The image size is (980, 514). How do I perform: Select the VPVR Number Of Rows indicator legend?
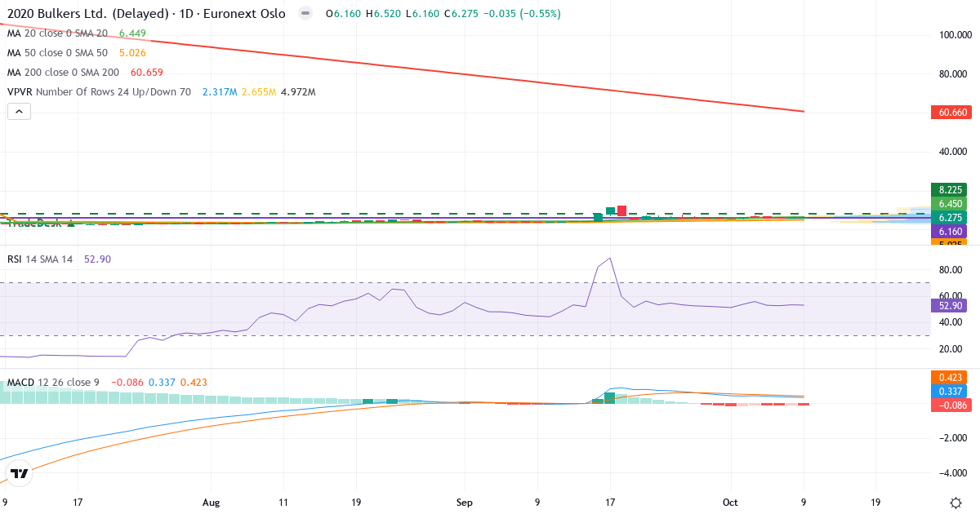pos(99,91)
